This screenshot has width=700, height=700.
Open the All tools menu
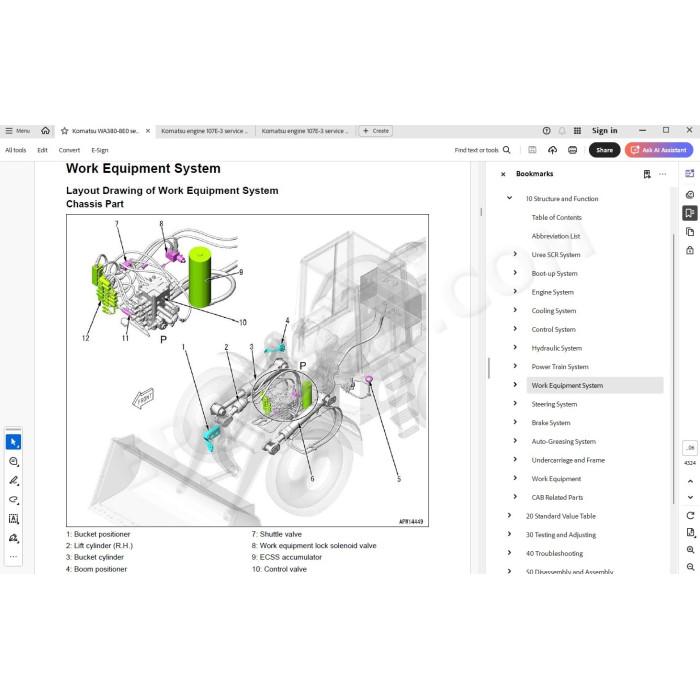coord(16,150)
